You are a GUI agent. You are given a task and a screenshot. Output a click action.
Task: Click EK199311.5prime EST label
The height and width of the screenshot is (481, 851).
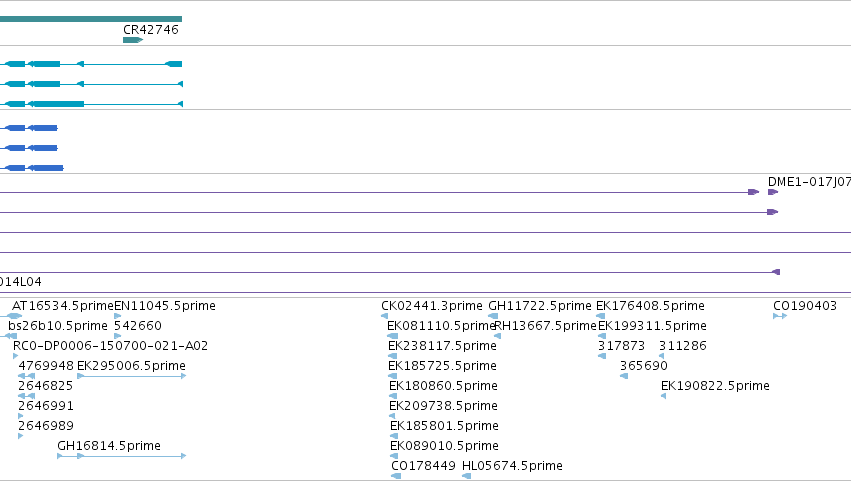coord(652,326)
